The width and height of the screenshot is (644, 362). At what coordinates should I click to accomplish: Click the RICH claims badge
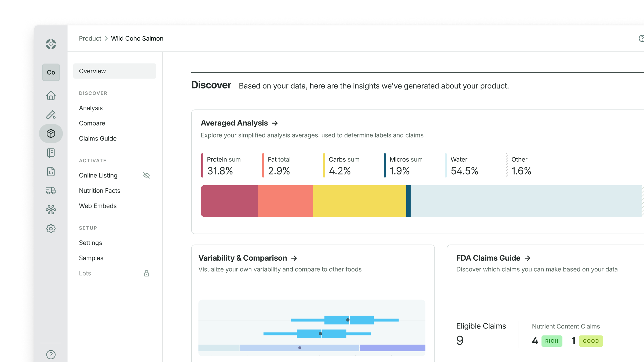coord(552,341)
